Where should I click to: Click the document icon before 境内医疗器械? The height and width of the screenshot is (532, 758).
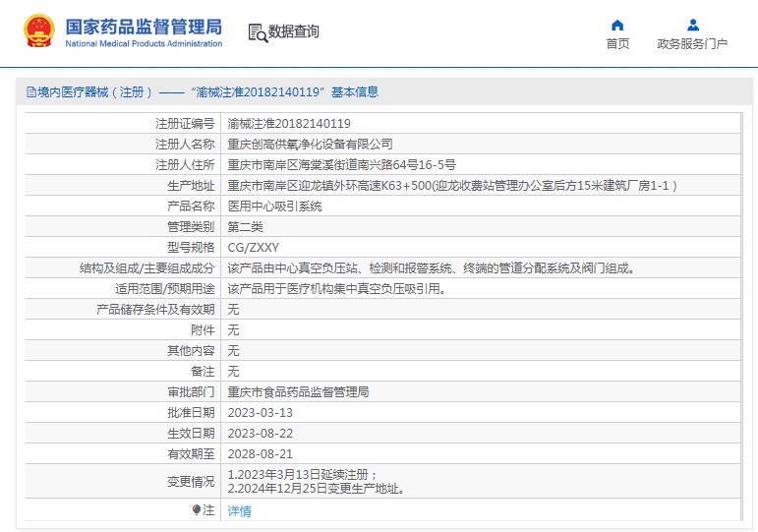(31, 91)
